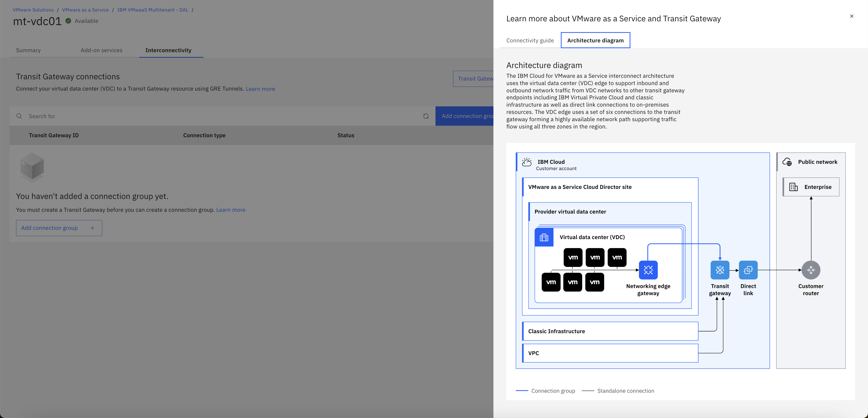Image resolution: width=868 pixels, height=418 pixels.
Task: Select the Architecture diagram tab
Action: coord(595,40)
